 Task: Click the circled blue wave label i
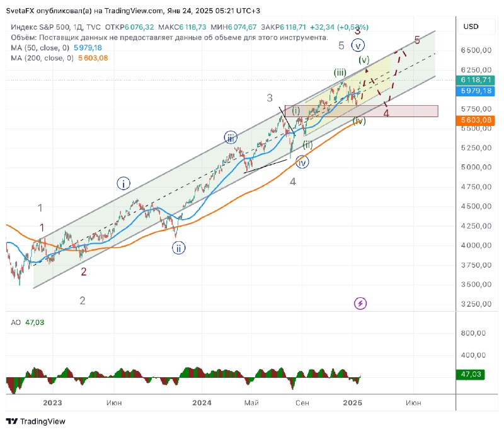(x=123, y=184)
